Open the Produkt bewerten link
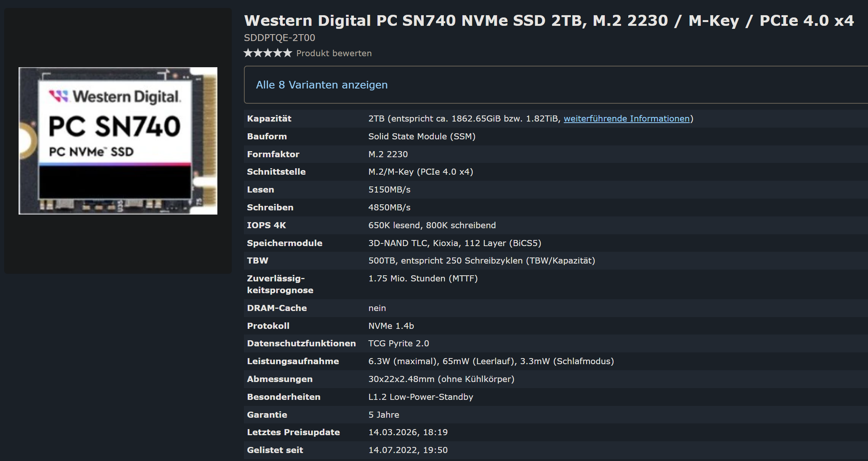 (x=333, y=54)
